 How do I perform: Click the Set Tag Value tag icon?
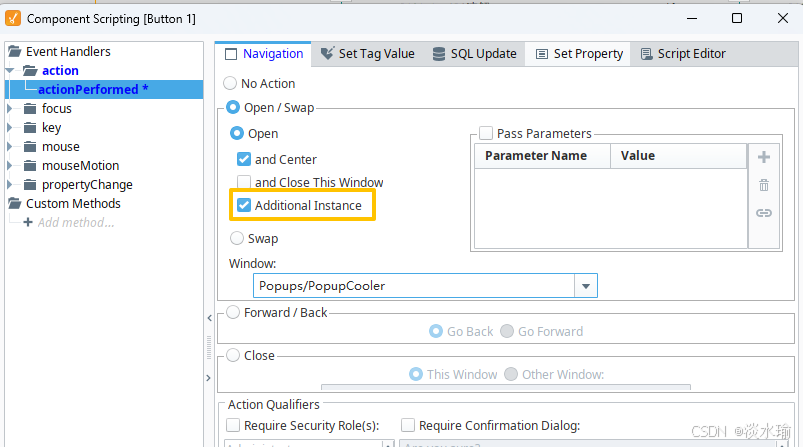327,53
